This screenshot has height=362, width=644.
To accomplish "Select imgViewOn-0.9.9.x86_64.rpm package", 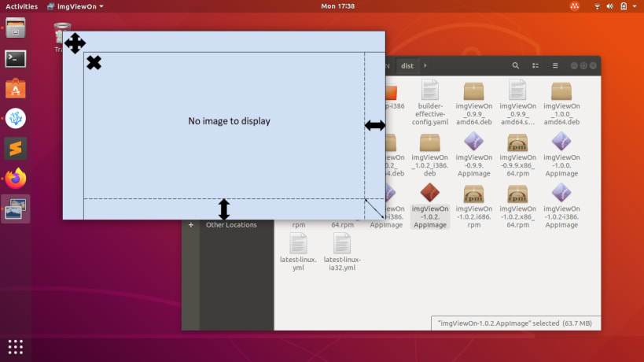I will tap(517, 154).
